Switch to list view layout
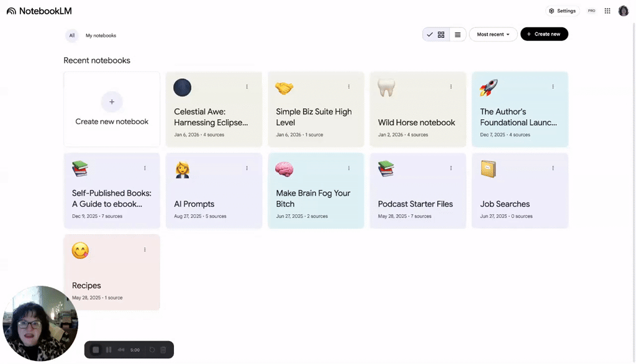Viewport: 636px width, 364px height. click(458, 35)
